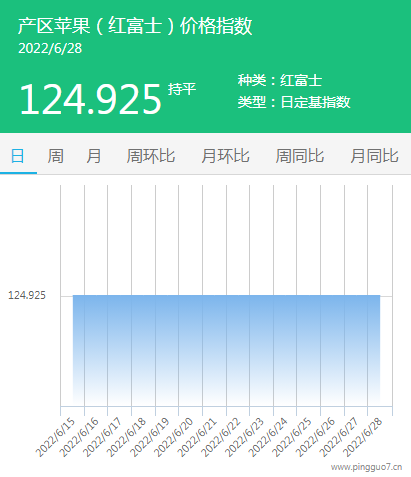Click the large 124.925 index value

click(x=90, y=99)
